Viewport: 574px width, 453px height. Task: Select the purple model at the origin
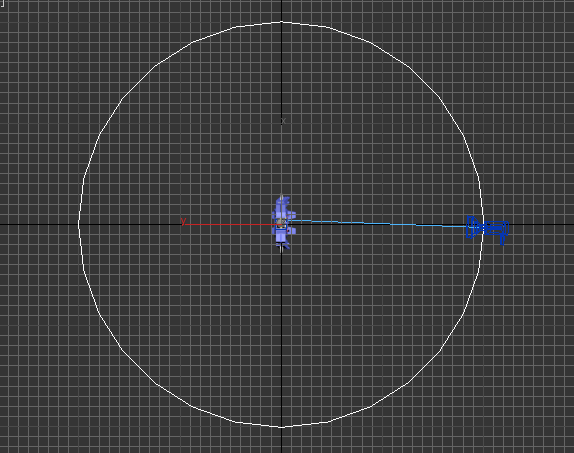[x=284, y=223]
